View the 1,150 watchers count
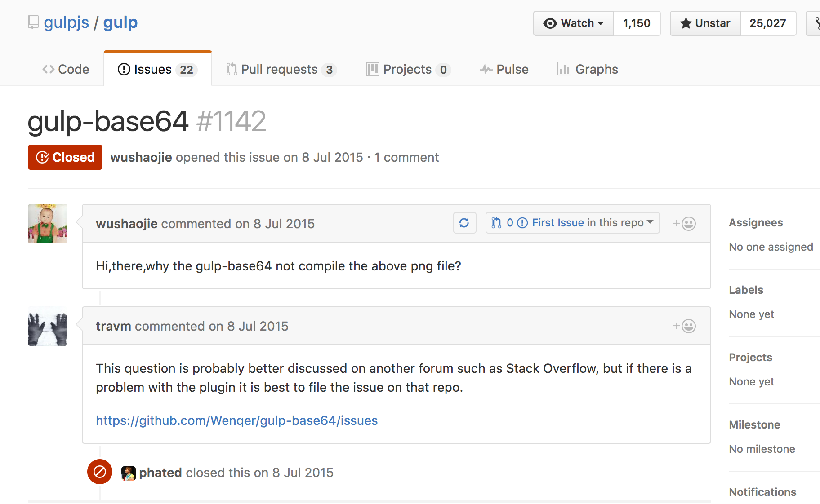The height and width of the screenshot is (504, 820). (637, 23)
